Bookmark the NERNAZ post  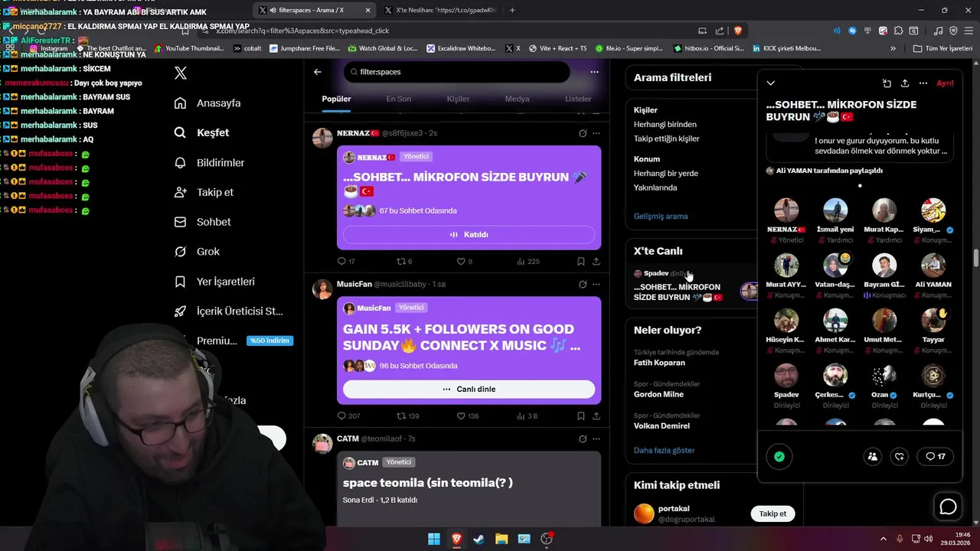(581, 261)
